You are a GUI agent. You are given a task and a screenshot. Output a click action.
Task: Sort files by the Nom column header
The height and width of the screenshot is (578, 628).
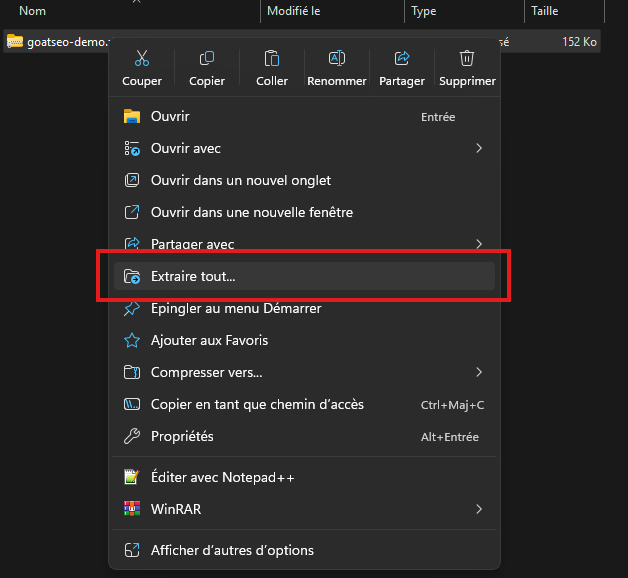click(33, 11)
